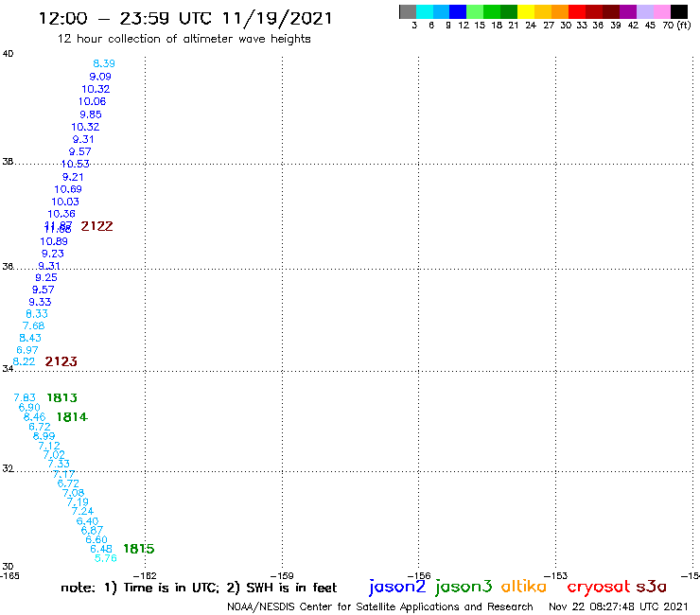Click the 9.09 wave height value
Screen dimensions: 700x615
pos(100,77)
